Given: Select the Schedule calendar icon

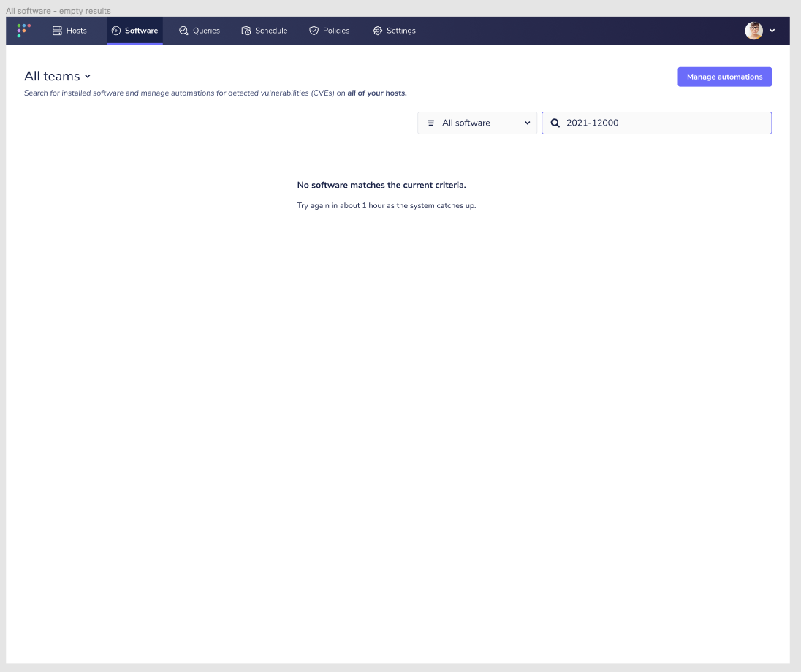Looking at the screenshot, I should coord(246,30).
